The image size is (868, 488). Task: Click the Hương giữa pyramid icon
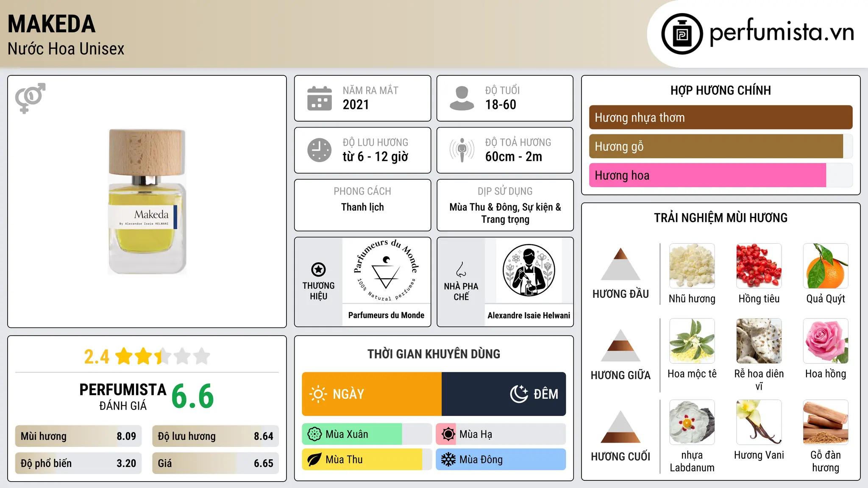pos(620,345)
